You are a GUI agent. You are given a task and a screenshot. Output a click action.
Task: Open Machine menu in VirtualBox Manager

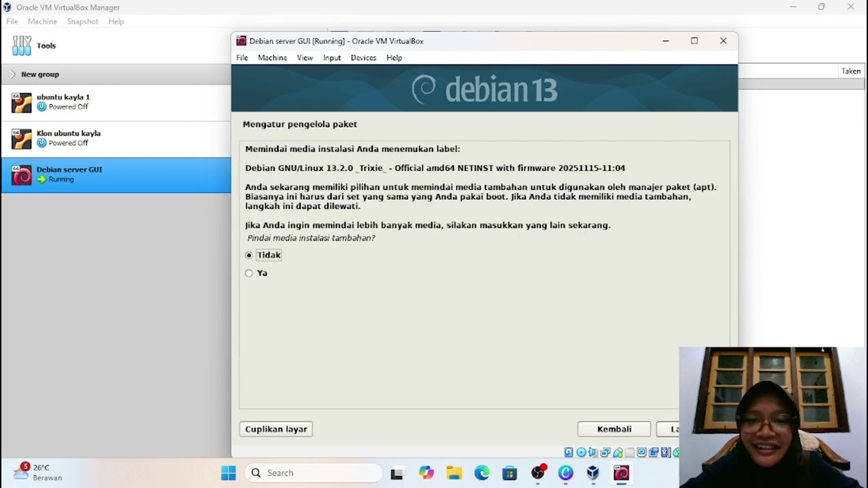42,22
